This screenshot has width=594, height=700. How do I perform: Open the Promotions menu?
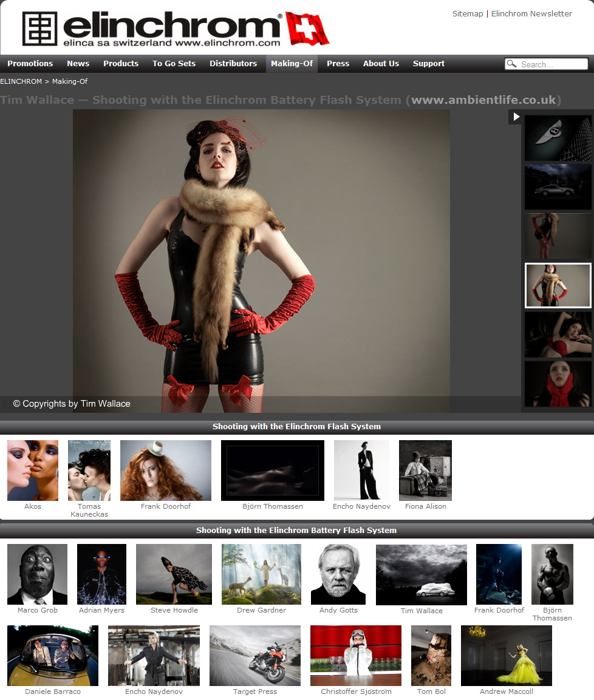[30, 63]
